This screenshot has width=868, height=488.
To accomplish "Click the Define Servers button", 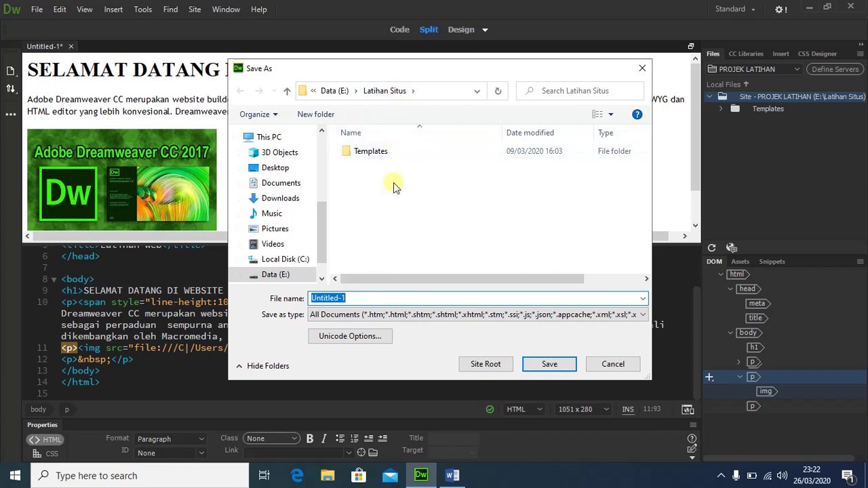I will [x=835, y=69].
